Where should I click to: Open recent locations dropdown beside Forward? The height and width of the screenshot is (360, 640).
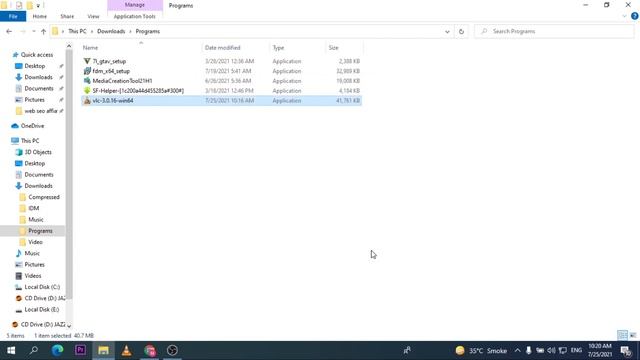tap(33, 31)
